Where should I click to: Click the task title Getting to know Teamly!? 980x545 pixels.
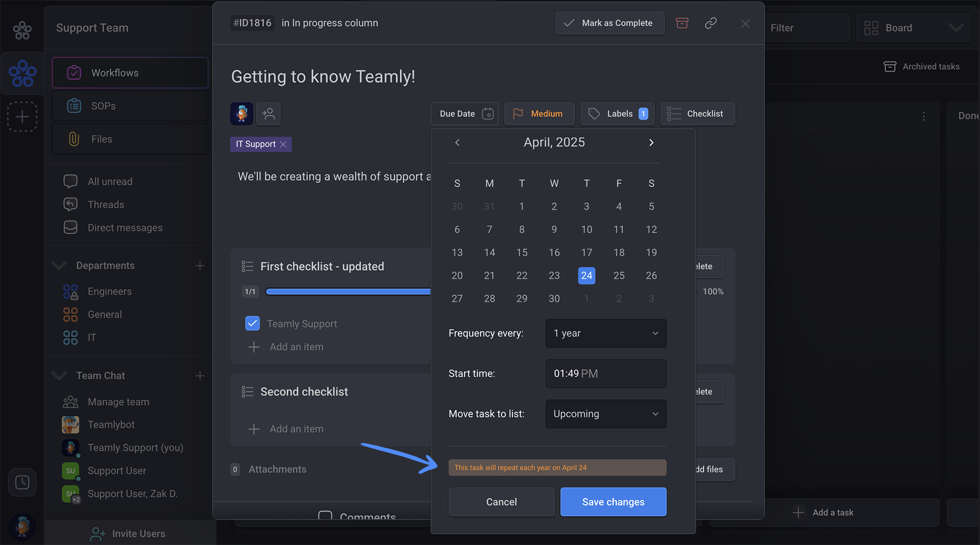click(x=323, y=77)
